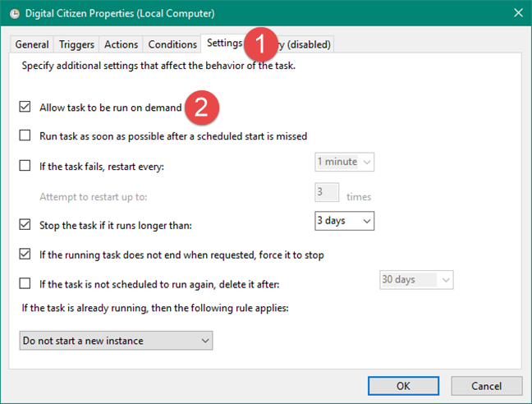Click the clock icon in the title bar
Viewport: 532px width, 404px height.
coord(14,14)
